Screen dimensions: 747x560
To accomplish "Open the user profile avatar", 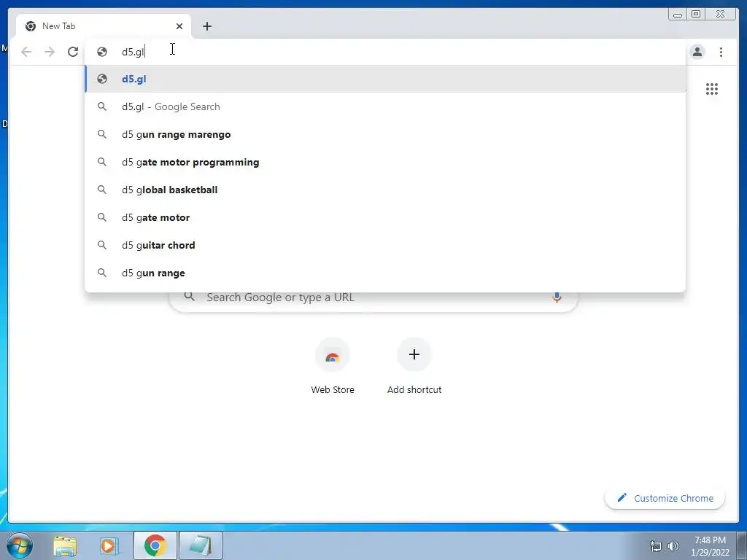I will coord(697,52).
